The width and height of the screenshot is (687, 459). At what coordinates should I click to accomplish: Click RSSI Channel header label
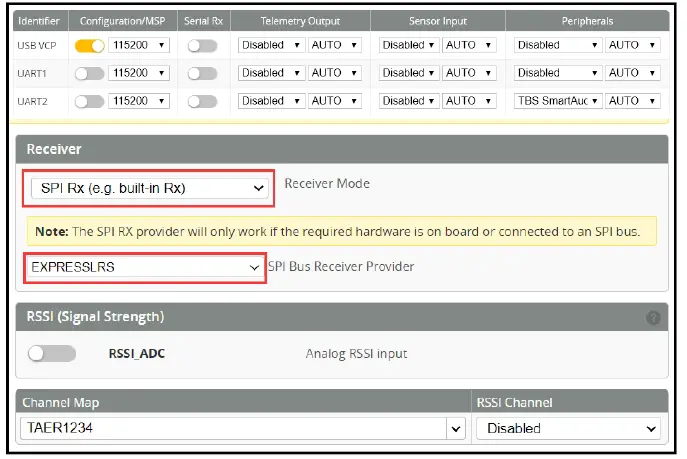514,403
